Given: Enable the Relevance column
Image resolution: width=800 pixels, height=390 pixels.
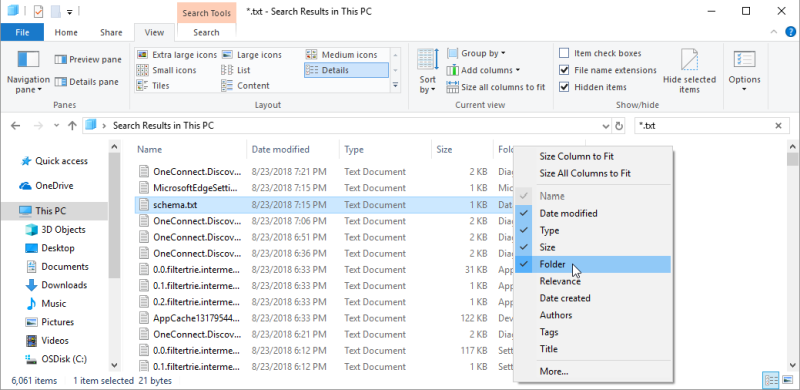Looking at the screenshot, I should click(593, 281).
